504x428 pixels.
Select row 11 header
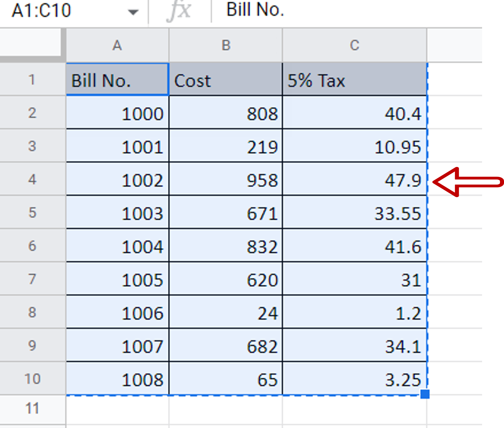click(x=32, y=408)
